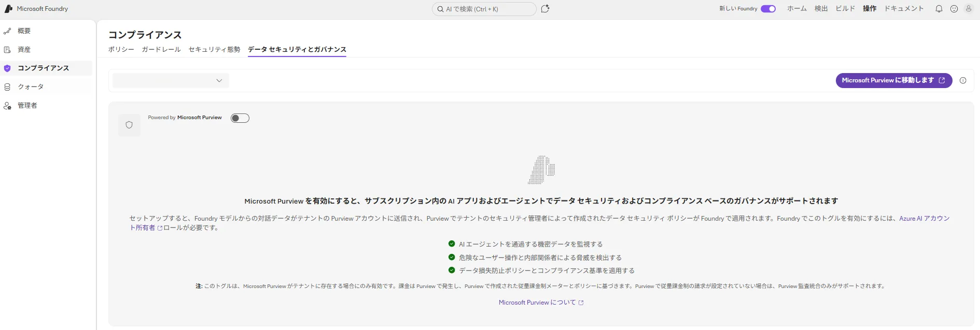The height and width of the screenshot is (330, 980).
Task: Go to 検出 in top navigation
Action: (x=821, y=9)
